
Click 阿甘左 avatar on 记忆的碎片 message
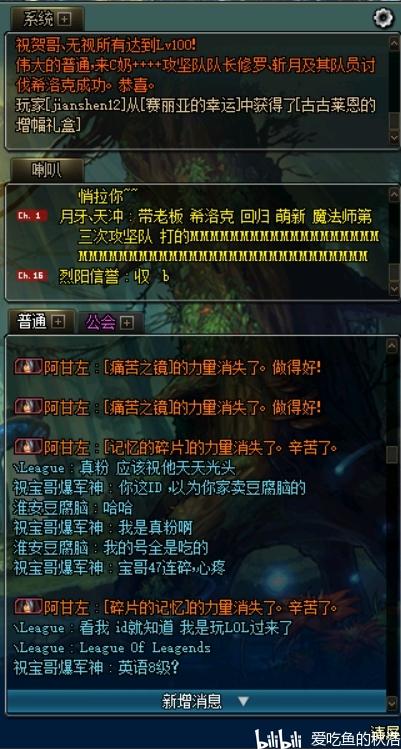(28, 447)
